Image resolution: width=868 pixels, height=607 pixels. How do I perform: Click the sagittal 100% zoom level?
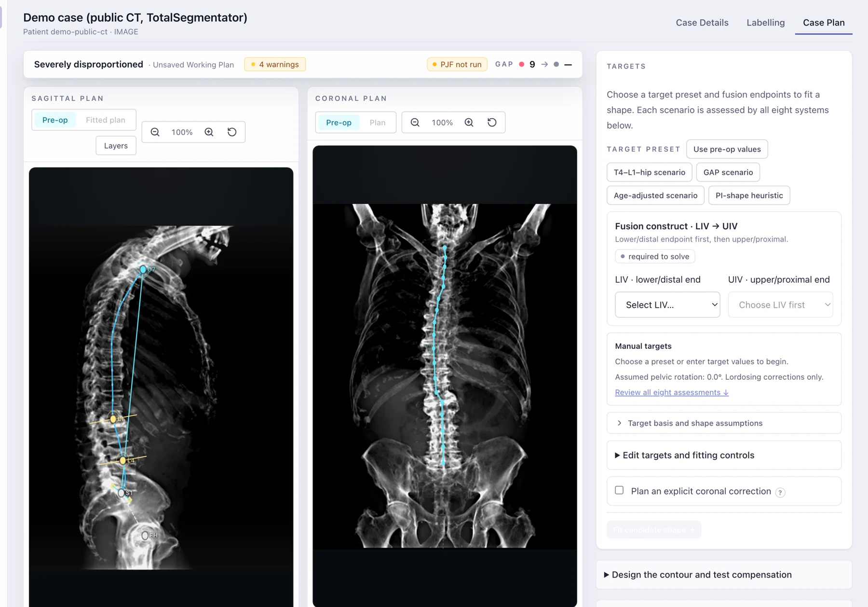(182, 132)
